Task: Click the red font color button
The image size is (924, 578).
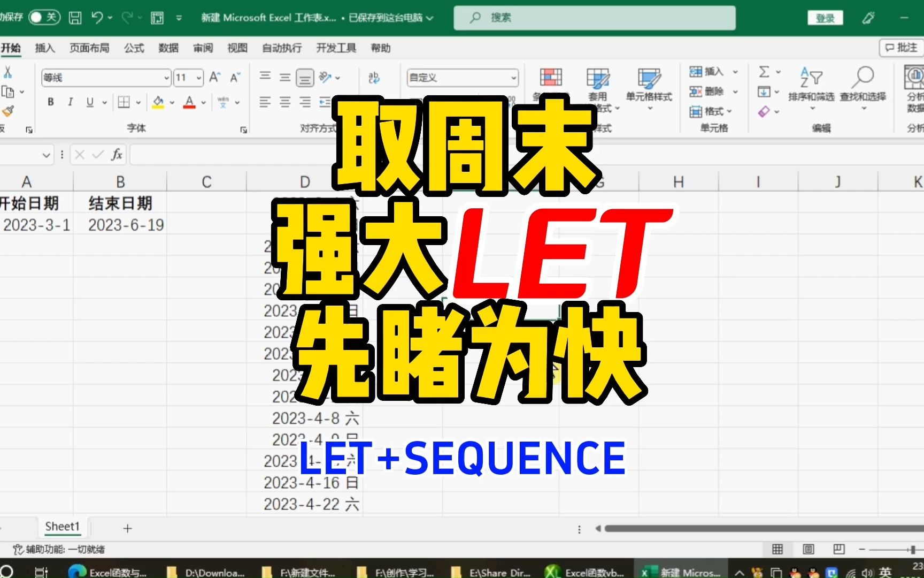Action: coord(189,102)
